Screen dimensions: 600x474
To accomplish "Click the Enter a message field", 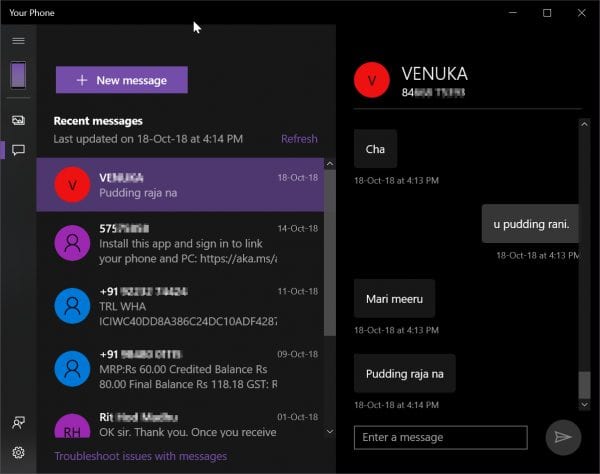I will 440,437.
